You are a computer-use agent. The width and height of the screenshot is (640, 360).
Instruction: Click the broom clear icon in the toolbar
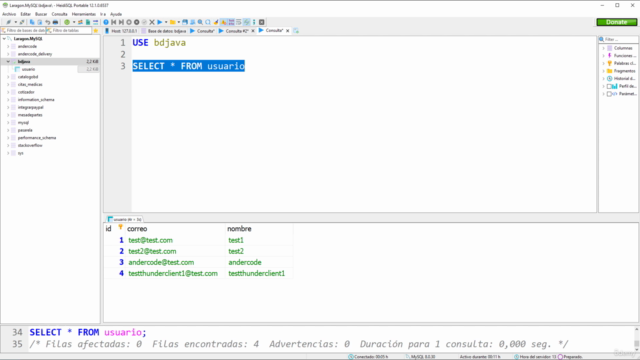coord(216,22)
